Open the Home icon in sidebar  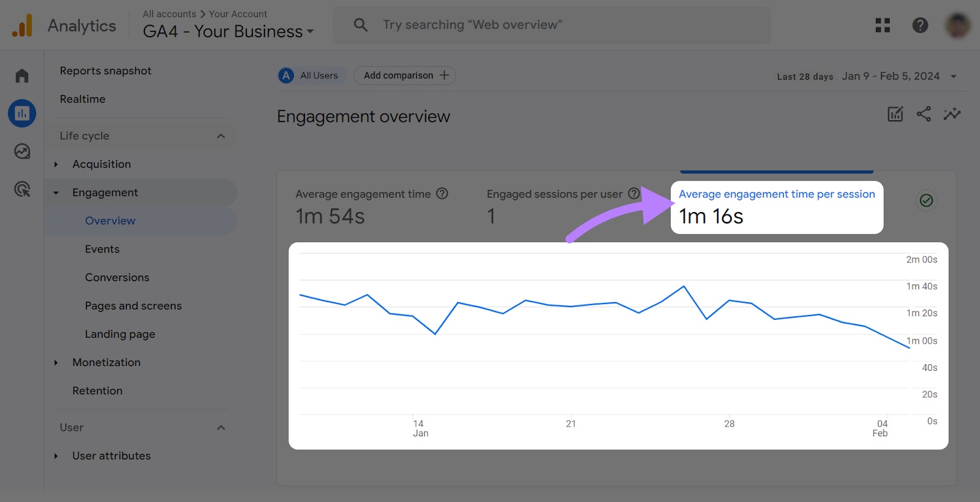click(x=22, y=75)
